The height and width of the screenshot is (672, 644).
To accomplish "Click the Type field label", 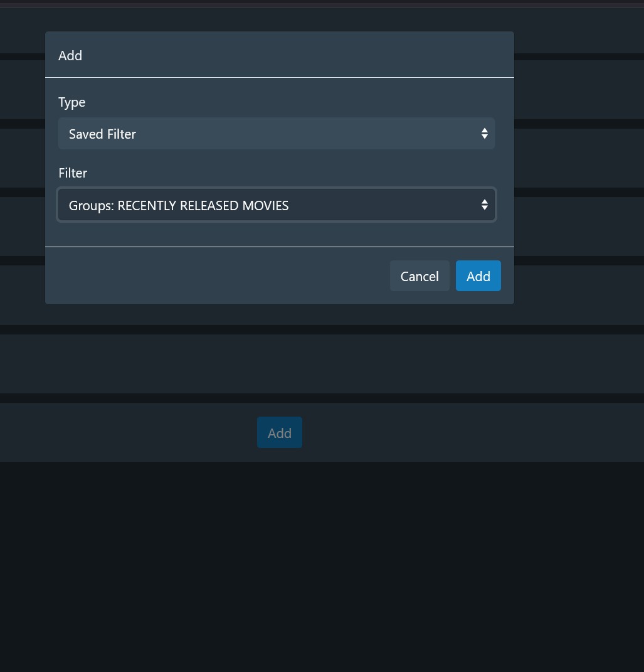I will click(72, 102).
